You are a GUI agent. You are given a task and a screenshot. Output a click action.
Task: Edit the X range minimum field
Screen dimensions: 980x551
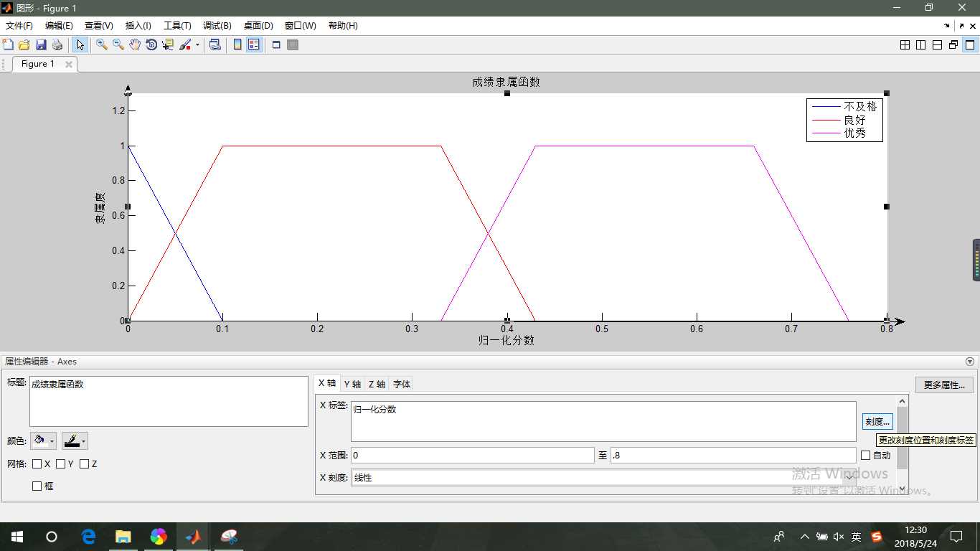(472, 456)
